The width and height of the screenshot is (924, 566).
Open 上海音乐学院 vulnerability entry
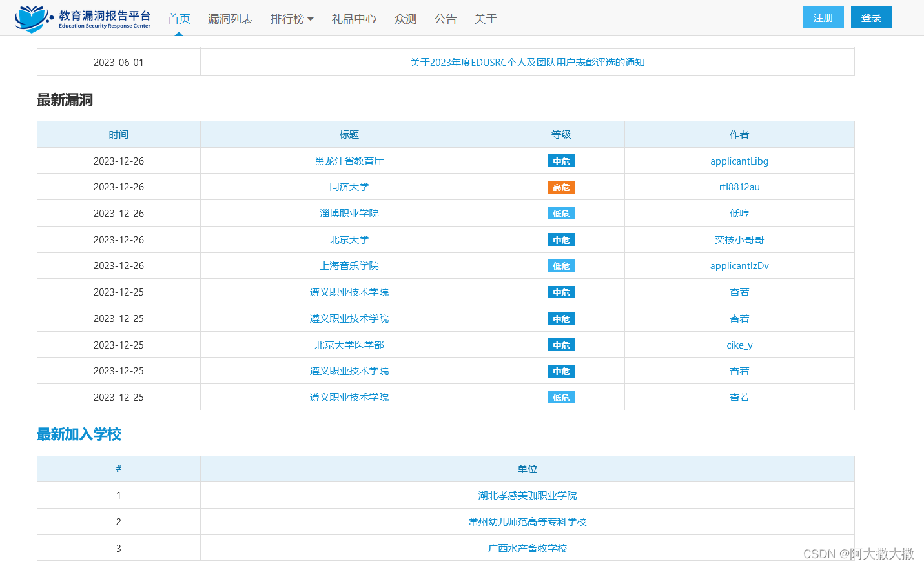pos(349,266)
